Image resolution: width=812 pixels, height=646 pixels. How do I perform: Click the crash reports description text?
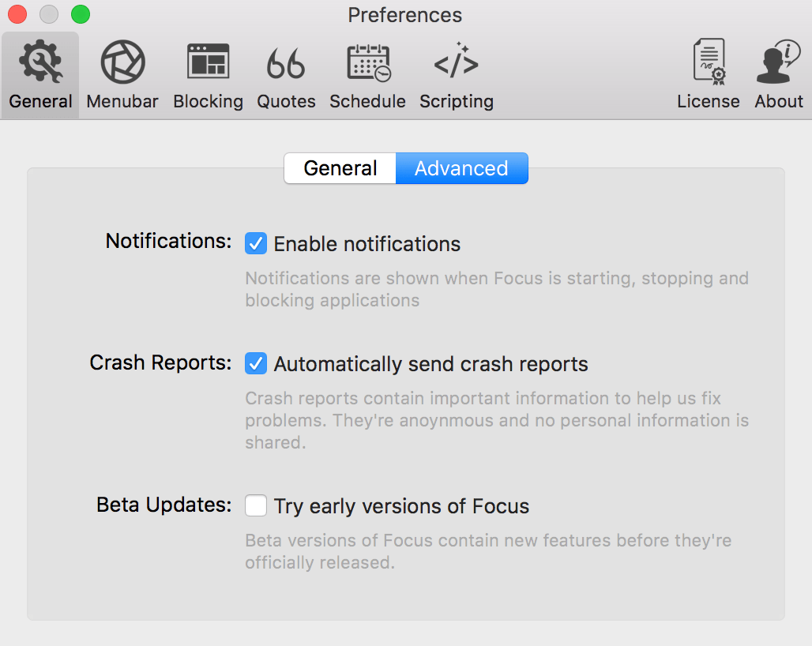[x=497, y=420]
